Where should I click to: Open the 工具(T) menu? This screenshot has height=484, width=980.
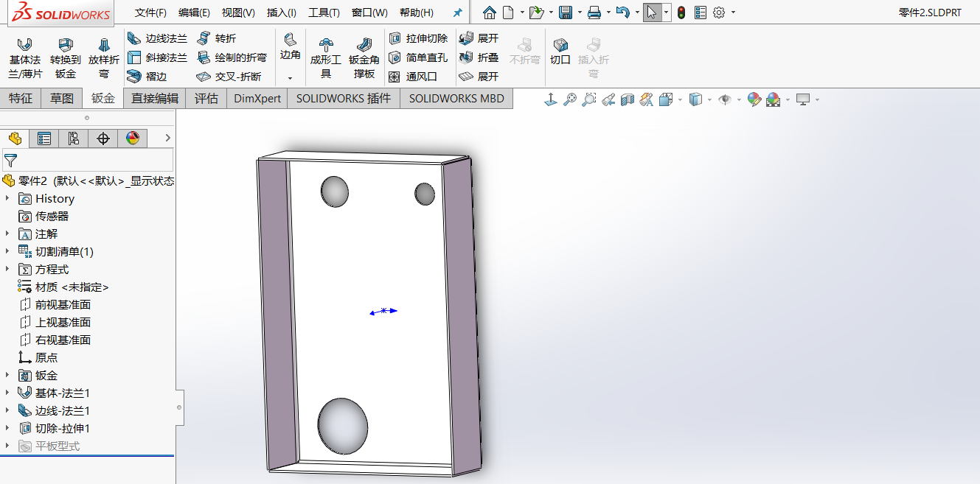(x=324, y=13)
